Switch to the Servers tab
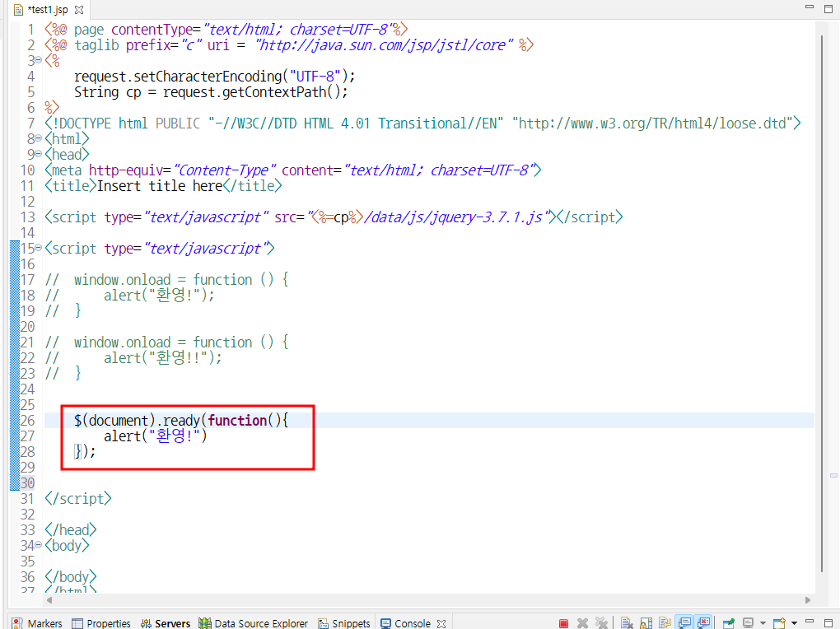Screen dimensions: 840x629 pos(166,623)
